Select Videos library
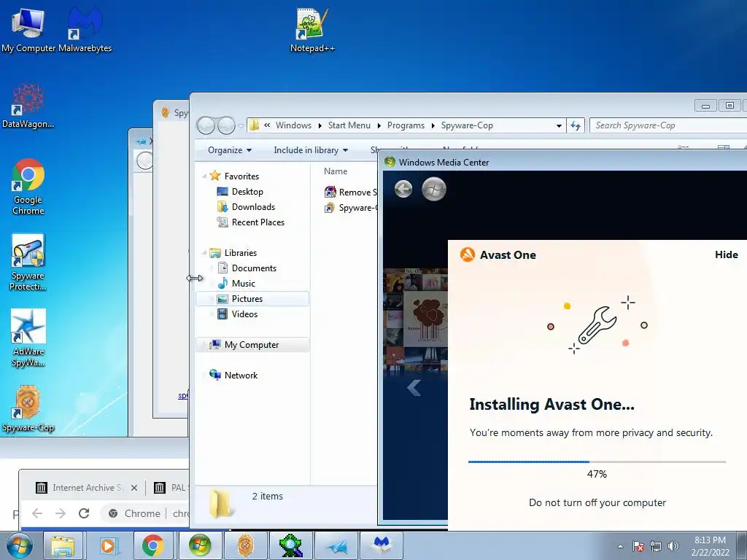 click(244, 314)
